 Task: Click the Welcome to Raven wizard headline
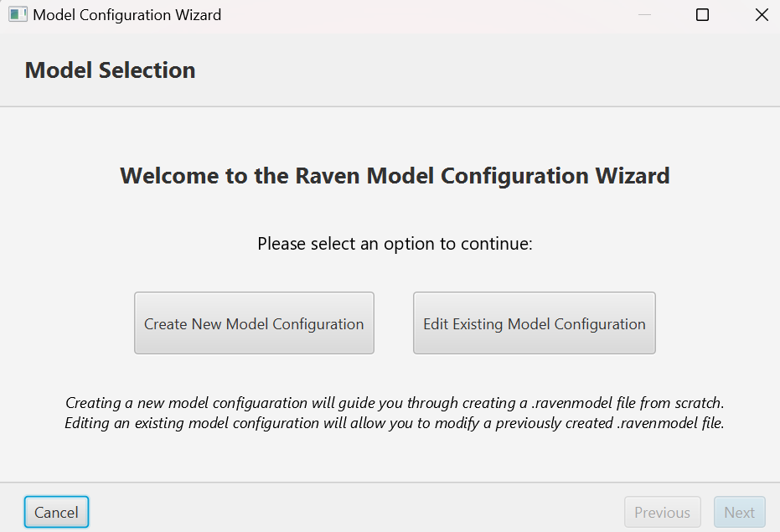pyautogui.click(x=395, y=176)
